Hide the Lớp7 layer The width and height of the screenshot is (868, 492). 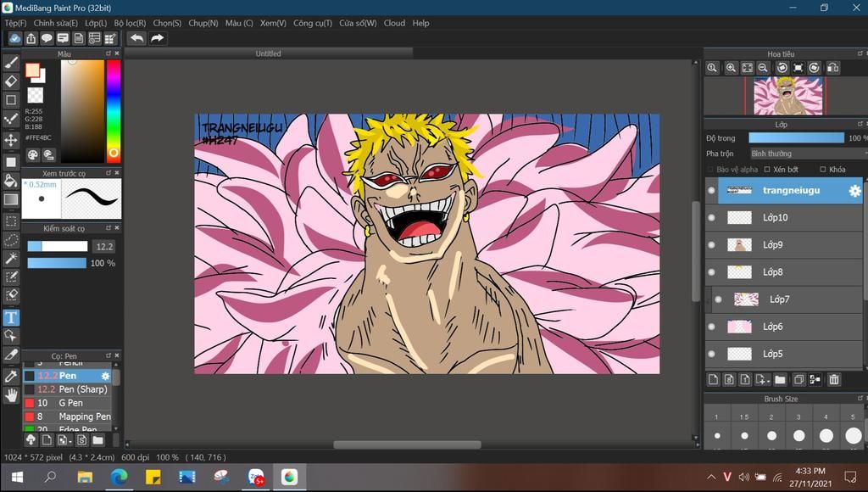point(718,299)
